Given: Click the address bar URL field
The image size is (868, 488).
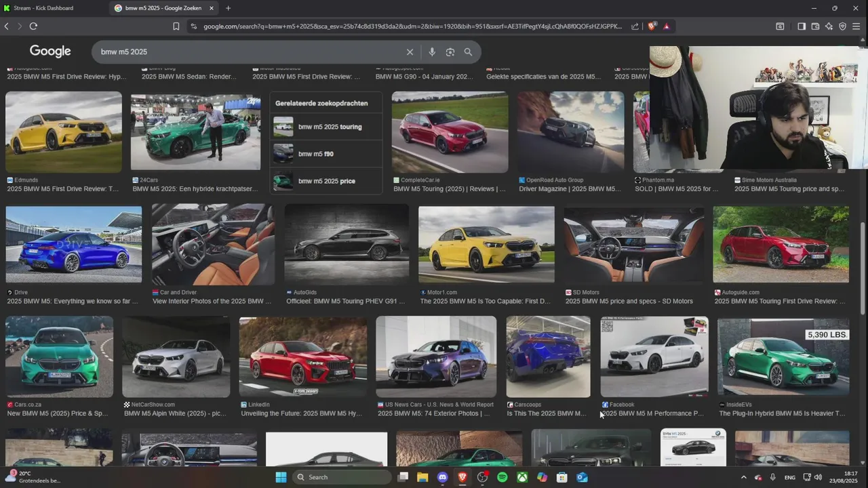Looking at the screenshot, I should pos(412,26).
